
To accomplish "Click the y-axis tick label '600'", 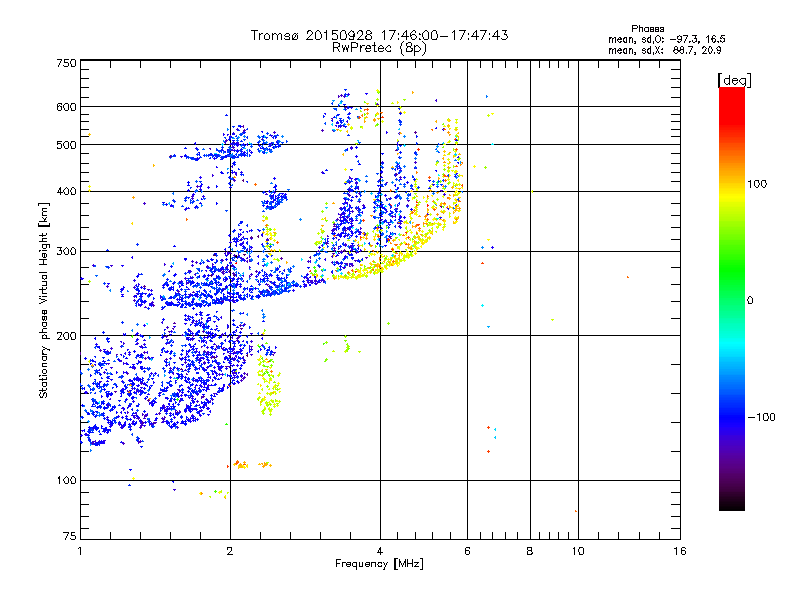I will (x=66, y=107).
